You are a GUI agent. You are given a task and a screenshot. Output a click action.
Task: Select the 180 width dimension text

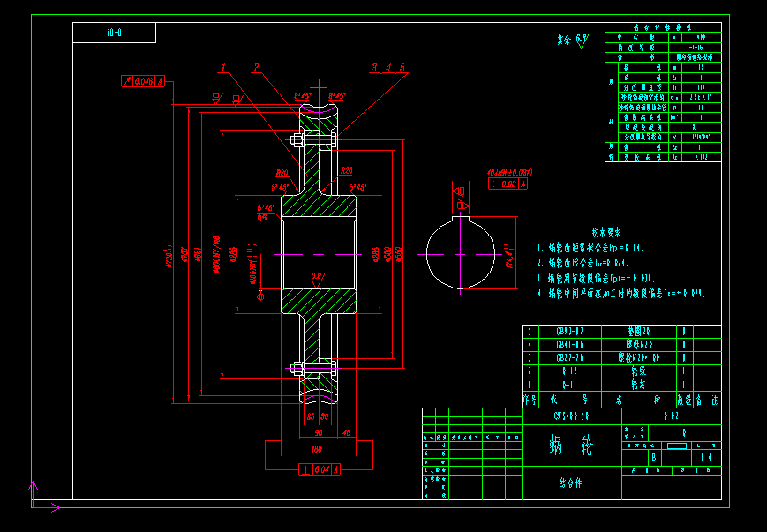(x=318, y=450)
